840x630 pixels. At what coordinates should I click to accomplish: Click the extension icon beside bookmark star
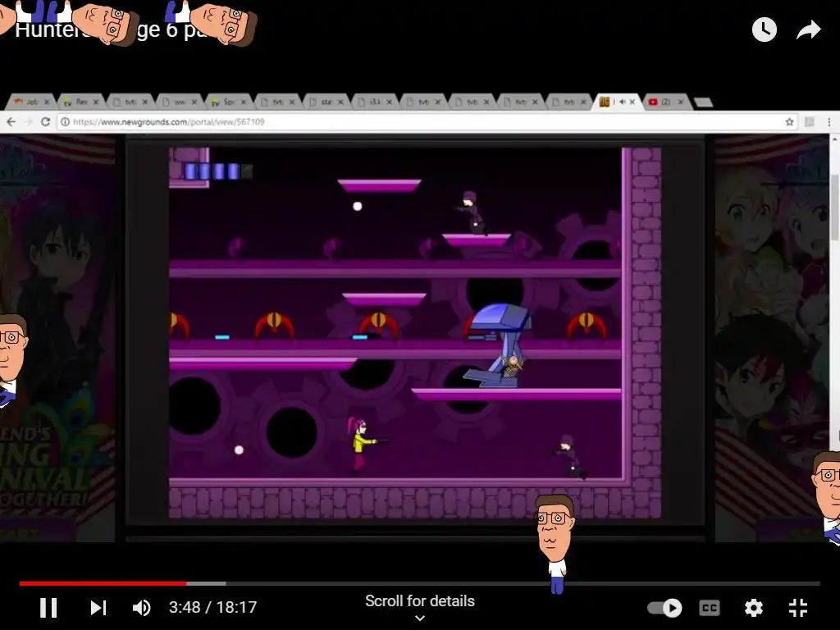click(810, 122)
